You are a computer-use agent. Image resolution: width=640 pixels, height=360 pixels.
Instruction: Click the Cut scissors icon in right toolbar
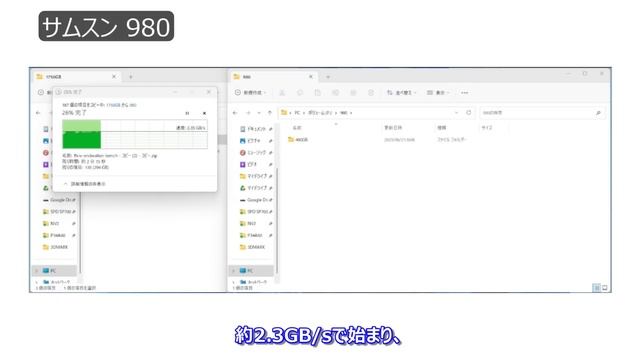(282, 93)
